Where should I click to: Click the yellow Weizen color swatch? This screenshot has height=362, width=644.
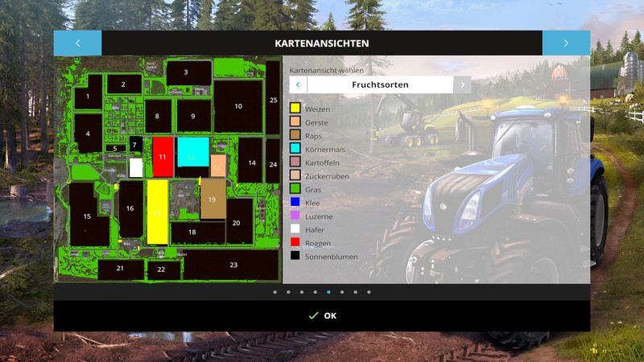tap(295, 109)
